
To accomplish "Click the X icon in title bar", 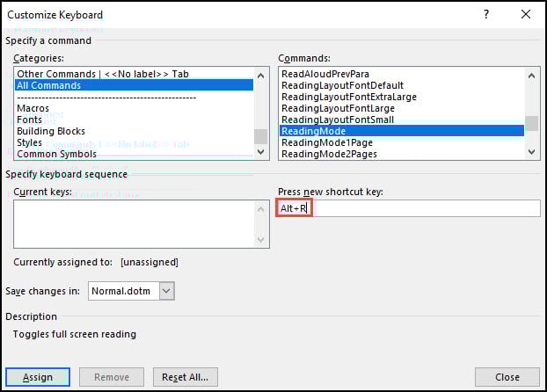I will tap(526, 14).
